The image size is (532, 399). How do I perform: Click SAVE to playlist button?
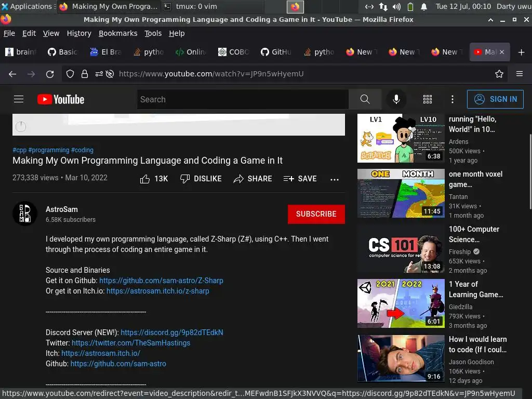click(x=300, y=179)
